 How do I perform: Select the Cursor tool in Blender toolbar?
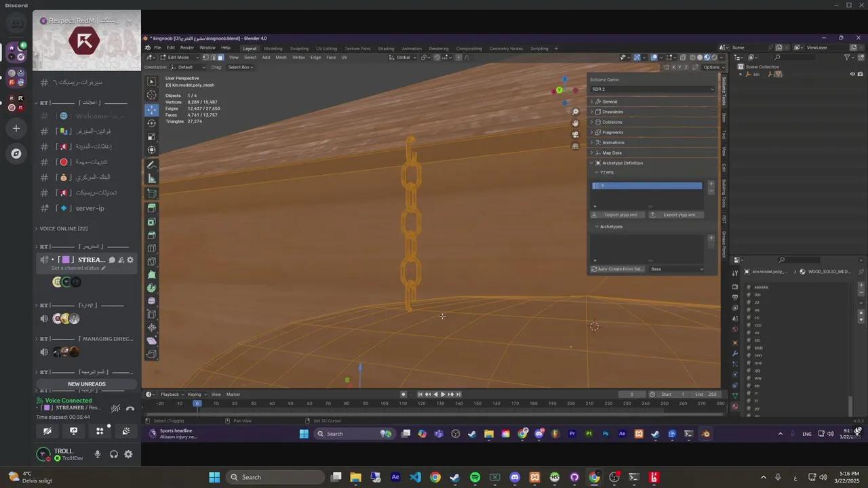click(151, 96)
